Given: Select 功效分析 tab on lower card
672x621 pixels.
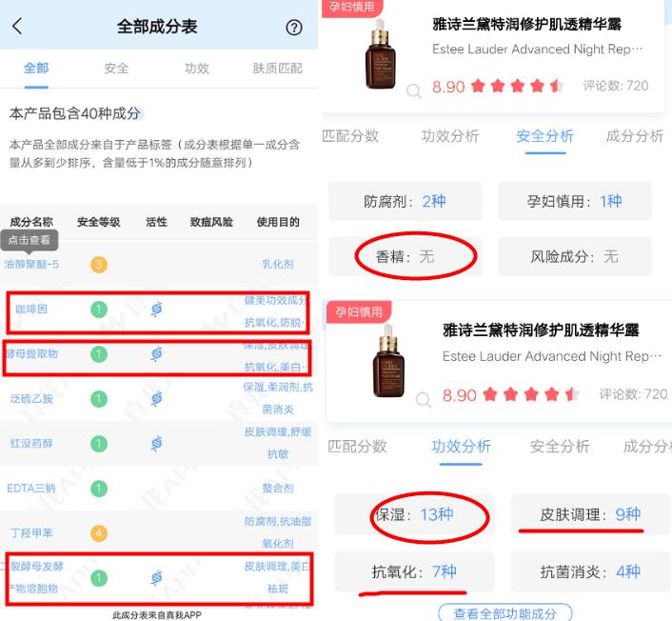Looking at the screenshot, I should click(461, 447).
